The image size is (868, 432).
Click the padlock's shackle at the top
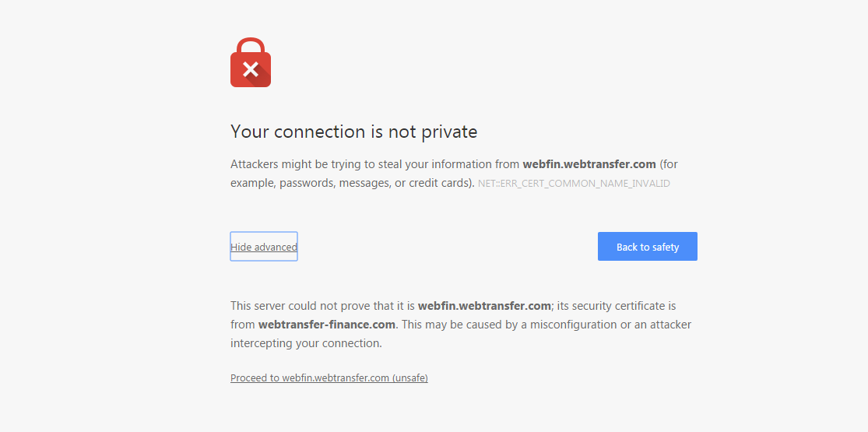click(x=250, y=44)
